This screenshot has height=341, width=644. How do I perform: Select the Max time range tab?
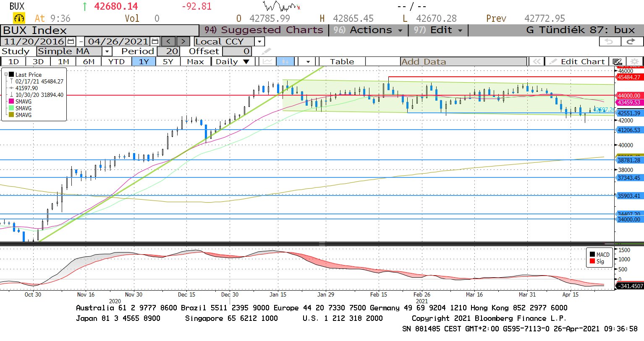pos(196,62)
